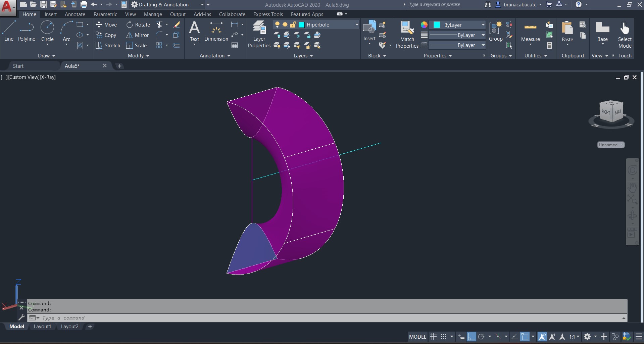This screenshot has width=644, height=344.
Task: Click the customize command line wrench
Action: [21, 317]
